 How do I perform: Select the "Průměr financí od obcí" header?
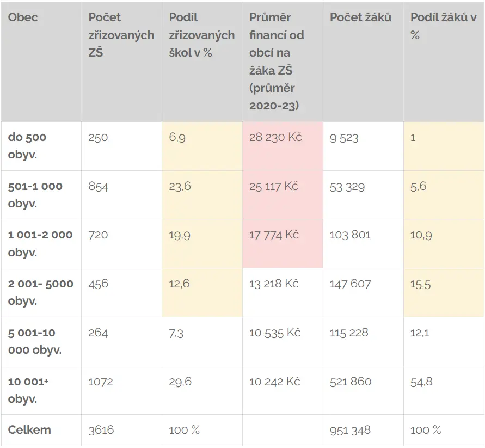(283, 62)
